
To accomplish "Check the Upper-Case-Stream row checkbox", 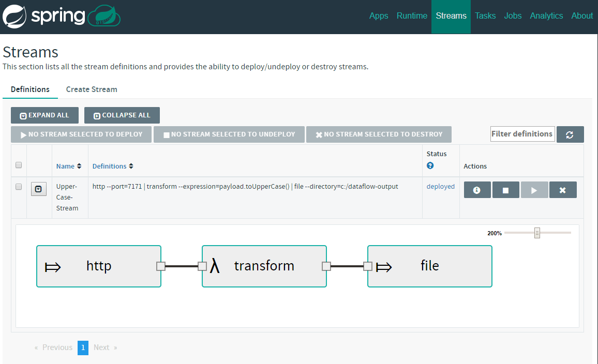I will coord(19,187).
